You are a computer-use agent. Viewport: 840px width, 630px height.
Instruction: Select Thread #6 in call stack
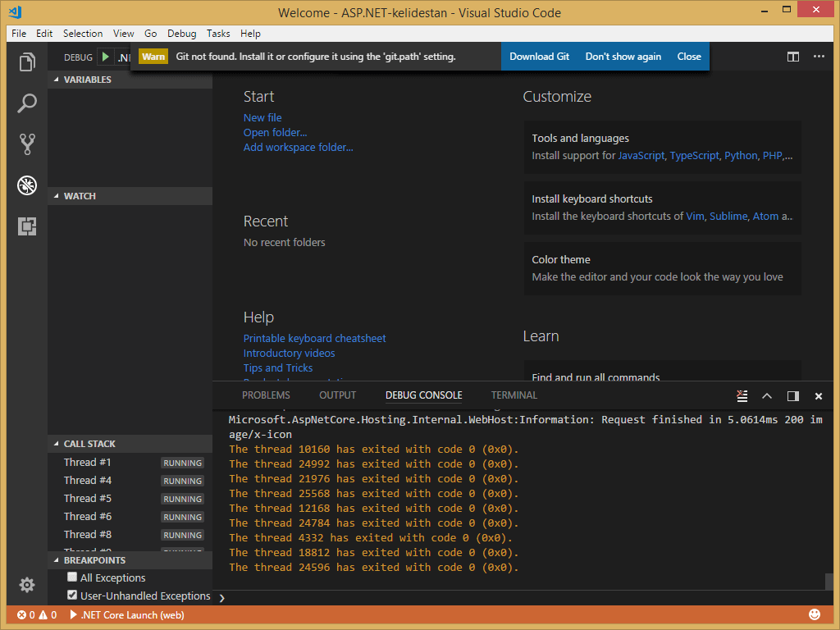130,517
